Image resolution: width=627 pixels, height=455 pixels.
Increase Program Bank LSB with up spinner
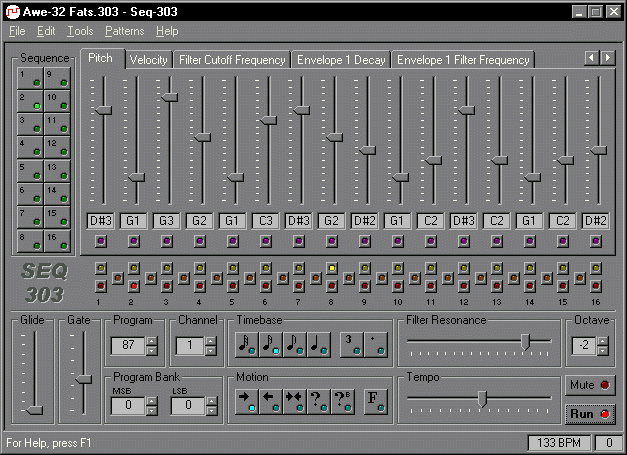coord(212,401)
